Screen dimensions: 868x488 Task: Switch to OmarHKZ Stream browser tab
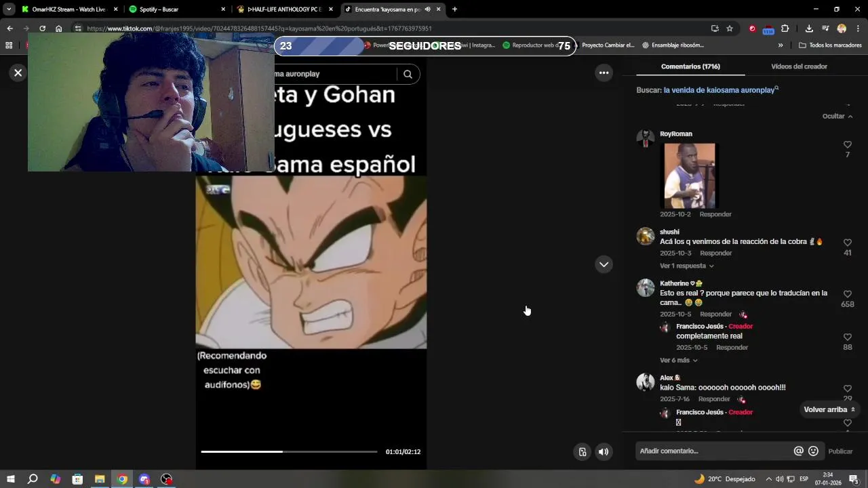69,9
